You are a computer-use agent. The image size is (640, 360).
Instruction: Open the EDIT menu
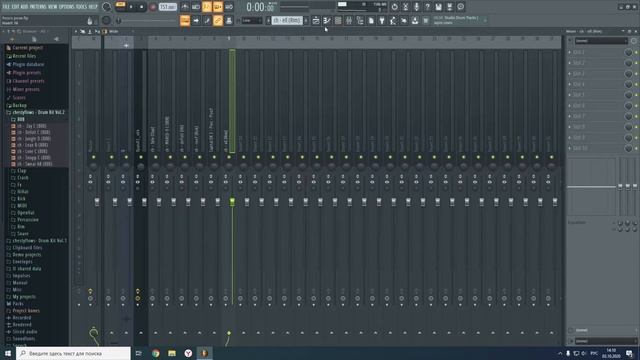(15, 7)
